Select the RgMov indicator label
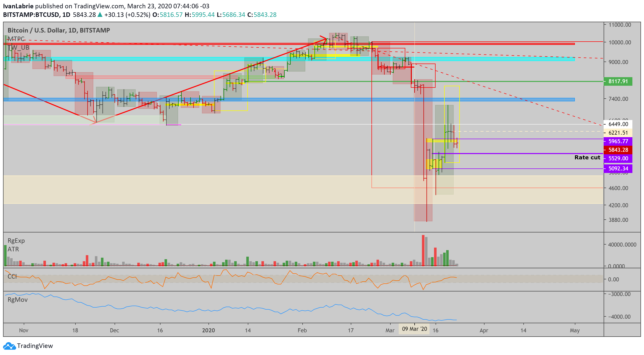The image size is (644, 355). coord(18,300)
